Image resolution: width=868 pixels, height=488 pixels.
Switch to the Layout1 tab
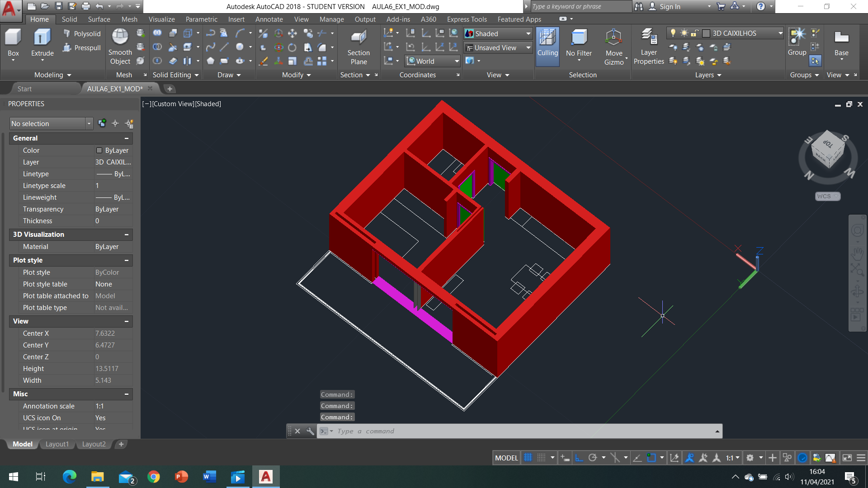pyautogui.click(x=57, y=444)
